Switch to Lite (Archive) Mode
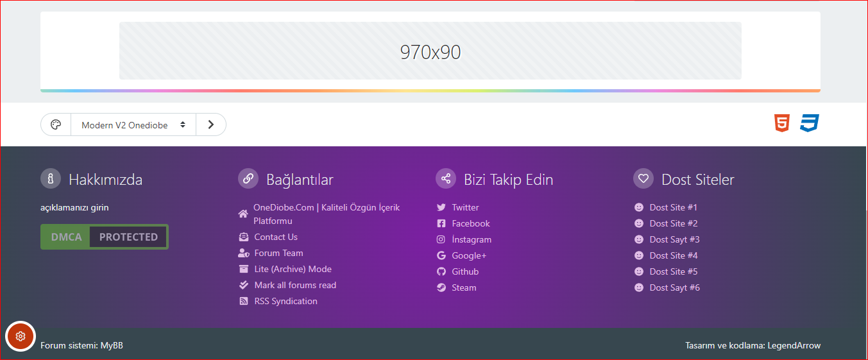Screen dimensions: 868x360 tap(293, 269)
